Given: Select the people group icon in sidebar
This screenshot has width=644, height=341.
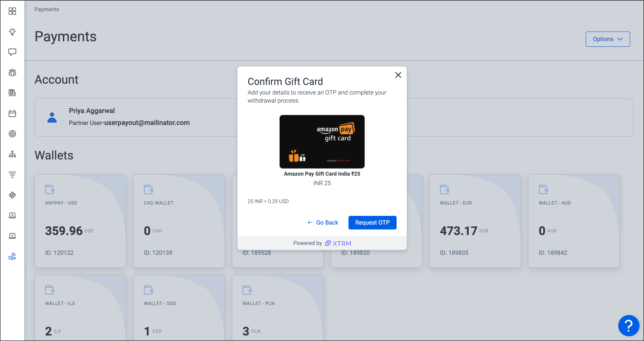Looking at the screenshot, I should click(12, 73).
